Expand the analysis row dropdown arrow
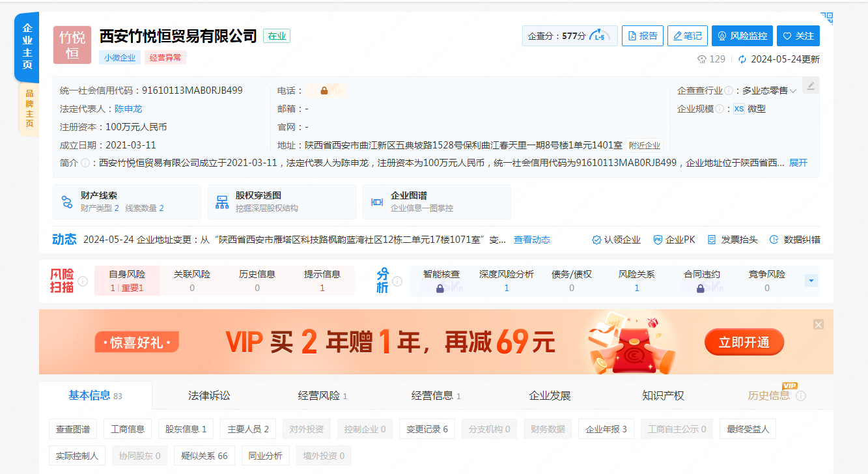 pos(811,281)
